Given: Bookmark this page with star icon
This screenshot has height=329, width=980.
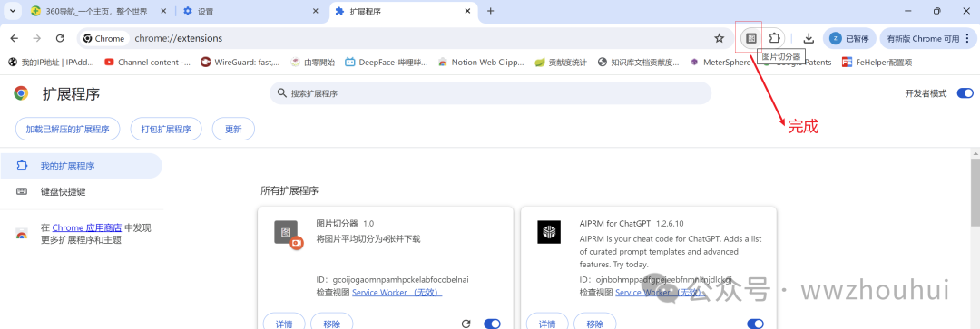Looking at the screenshot, I should [x=719, y=38].
